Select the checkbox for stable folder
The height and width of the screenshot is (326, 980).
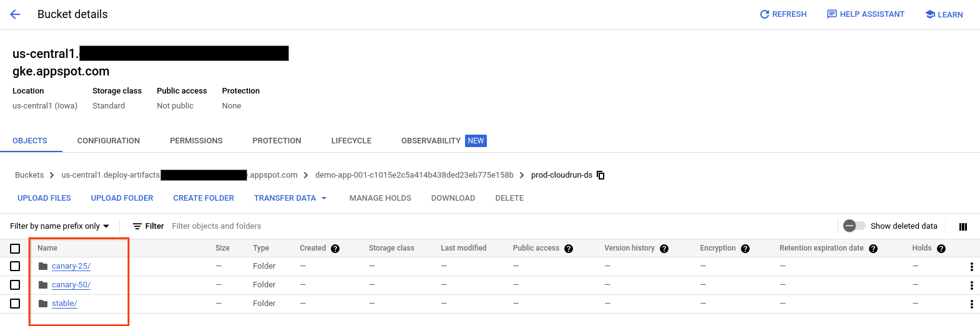click(15, 304)
